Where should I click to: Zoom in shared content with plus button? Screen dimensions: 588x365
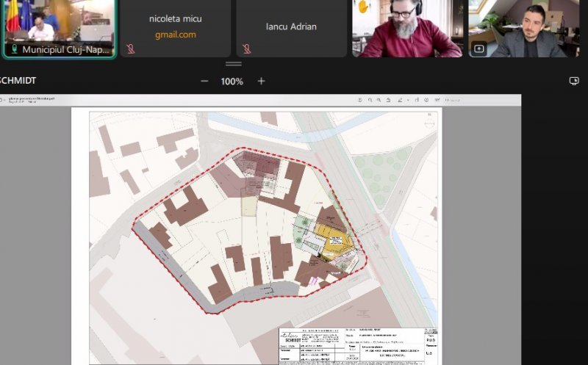[x=261, y=82]
